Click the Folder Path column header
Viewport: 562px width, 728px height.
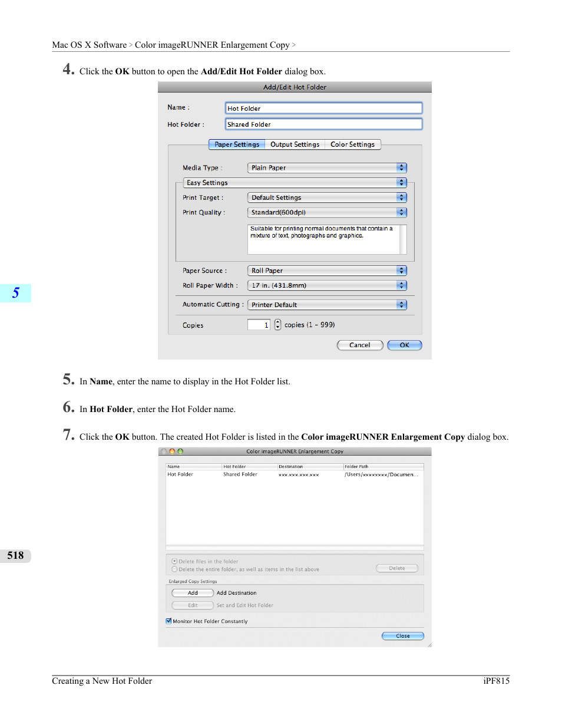click(384, 466)
